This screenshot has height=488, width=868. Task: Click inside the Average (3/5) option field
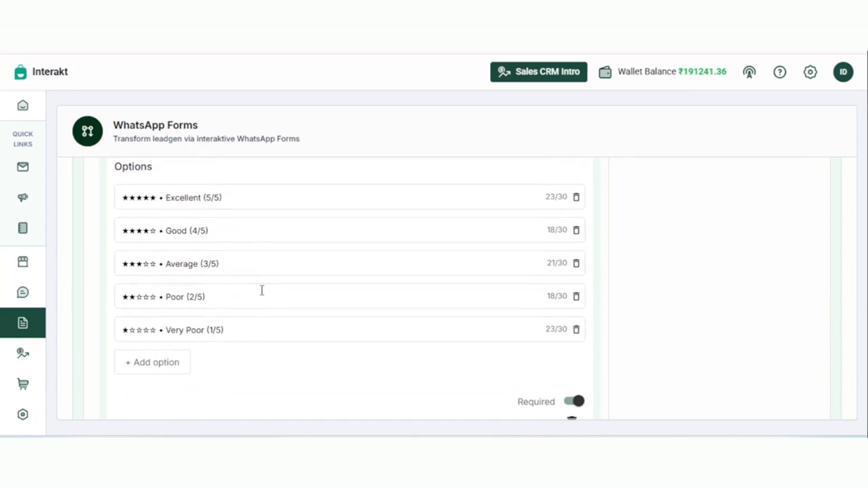pyautogui.click(x=339, y=263)
